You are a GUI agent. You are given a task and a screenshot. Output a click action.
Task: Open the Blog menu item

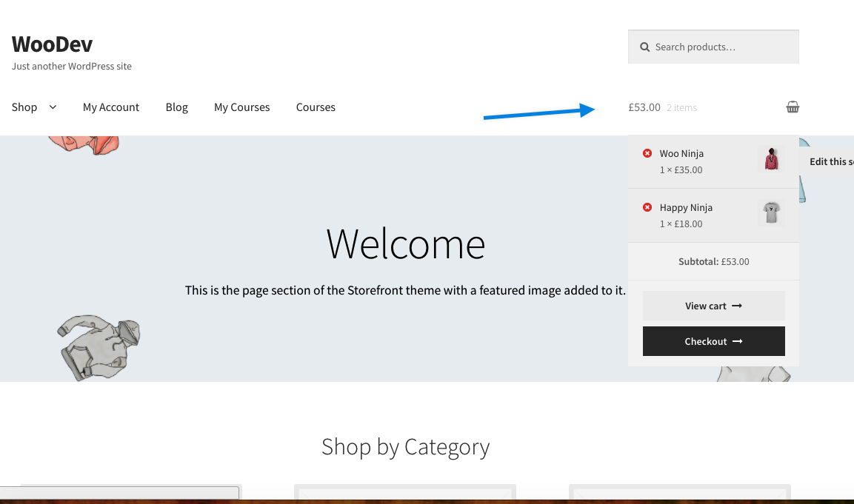tap(176, 107)
